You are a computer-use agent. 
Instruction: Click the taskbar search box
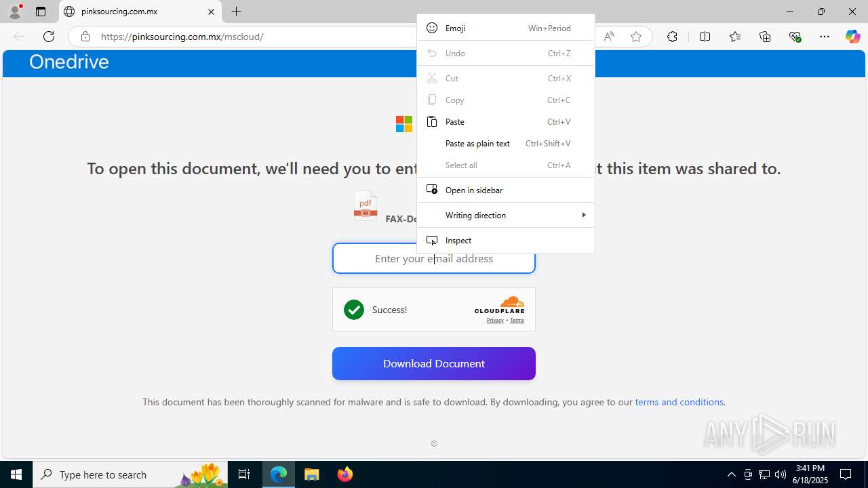pyautogui.click(x=130, y=474)
